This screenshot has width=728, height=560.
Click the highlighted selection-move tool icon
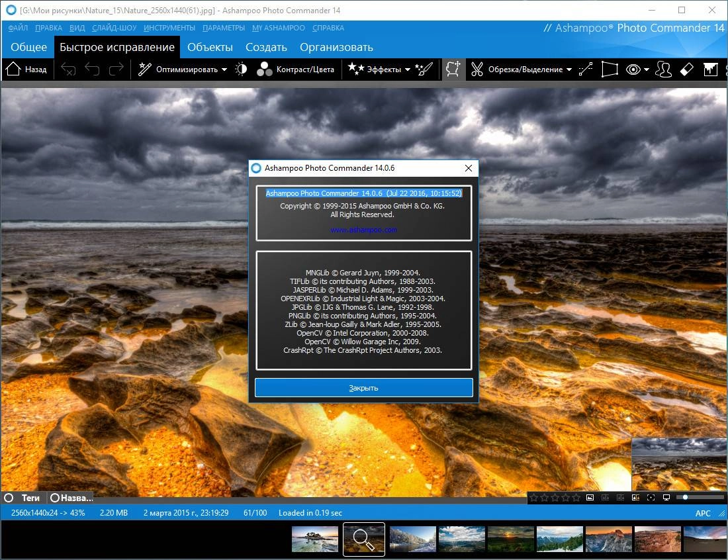(x=453, y=70)
